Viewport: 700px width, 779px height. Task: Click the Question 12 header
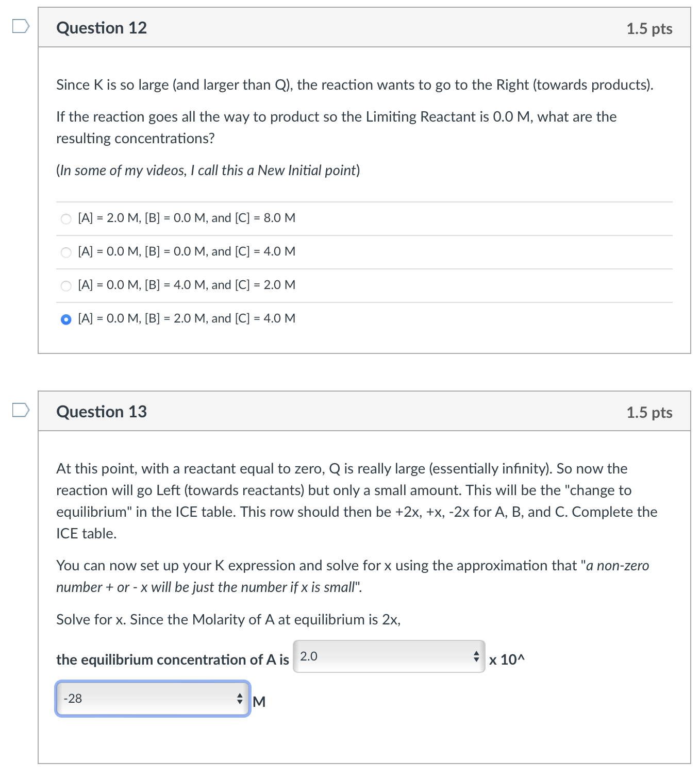[x=102, y=28]
